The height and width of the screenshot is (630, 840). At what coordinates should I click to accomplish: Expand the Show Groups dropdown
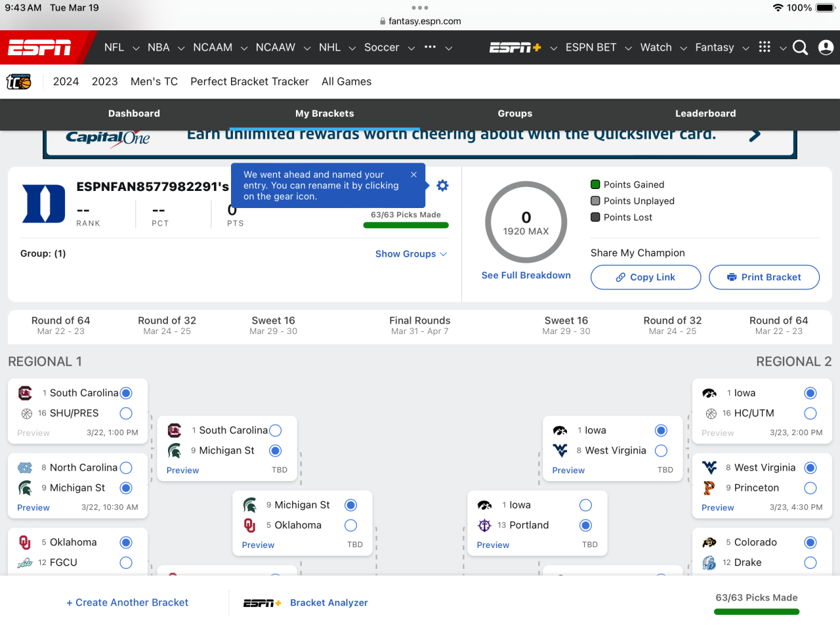pos(411,254)
